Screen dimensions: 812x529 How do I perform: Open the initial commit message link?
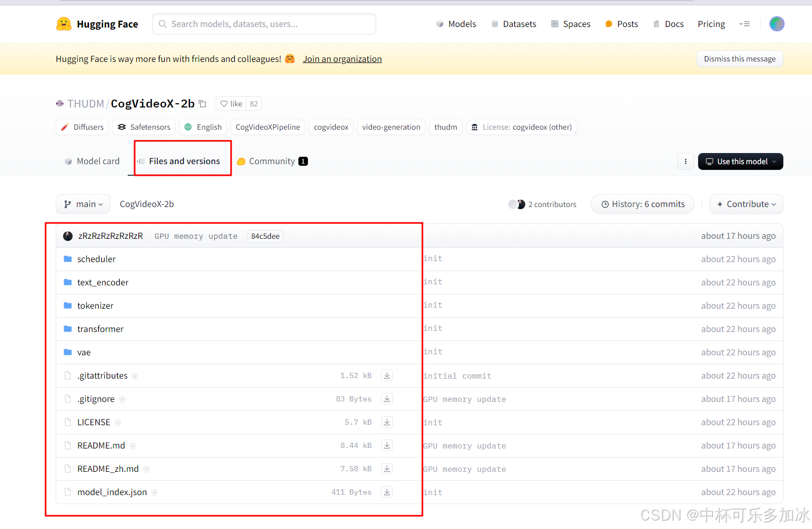point(457,376)
